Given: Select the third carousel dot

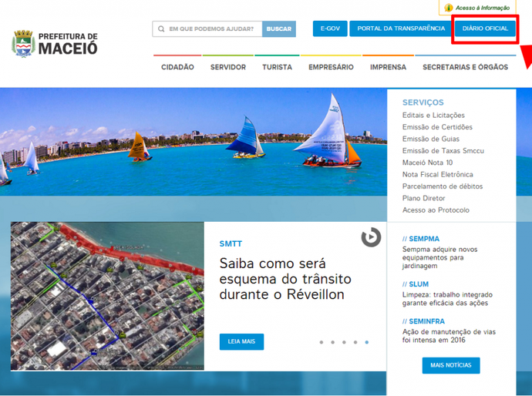Looking at the screenshot, I should (344, 342).
